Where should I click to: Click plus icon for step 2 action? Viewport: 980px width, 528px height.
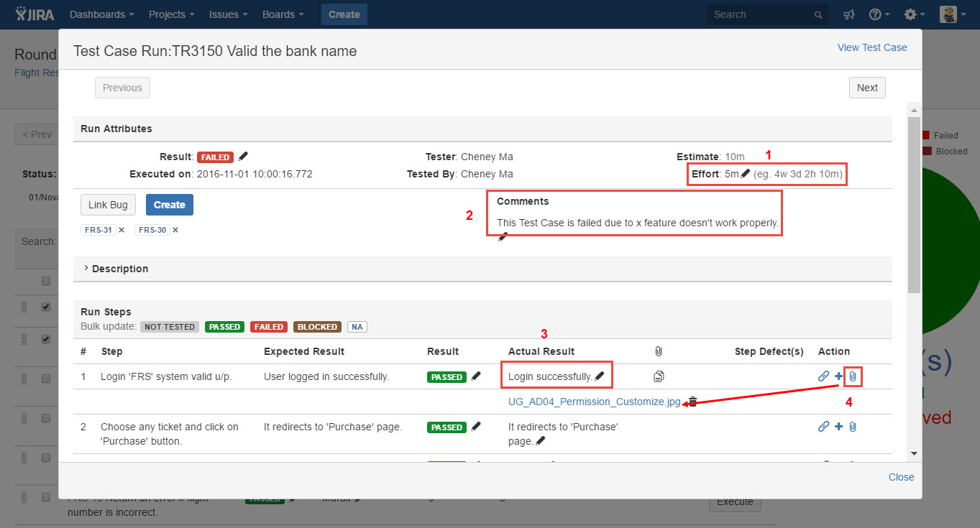(x=838, y=426)
